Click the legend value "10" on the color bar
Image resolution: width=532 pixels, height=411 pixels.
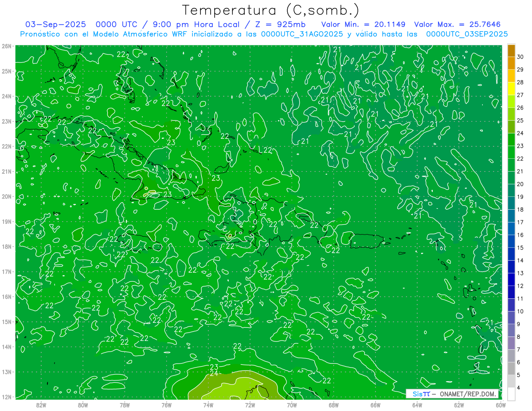520,311
